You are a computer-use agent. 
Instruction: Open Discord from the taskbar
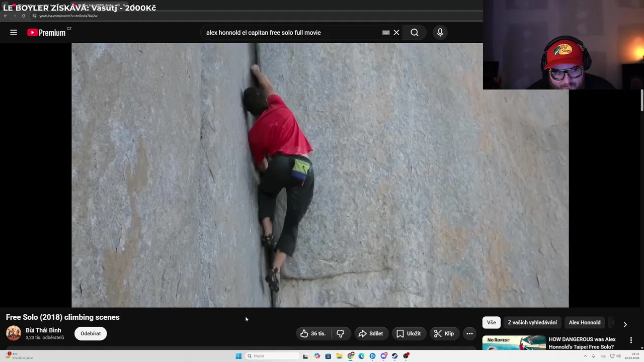pos(383,356)
